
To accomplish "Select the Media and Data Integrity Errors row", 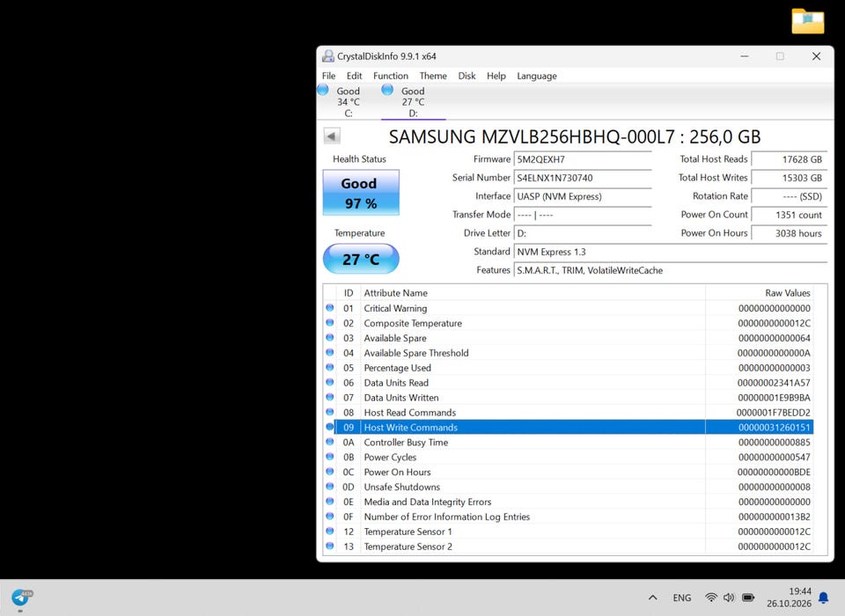I will tap(568, 502).
